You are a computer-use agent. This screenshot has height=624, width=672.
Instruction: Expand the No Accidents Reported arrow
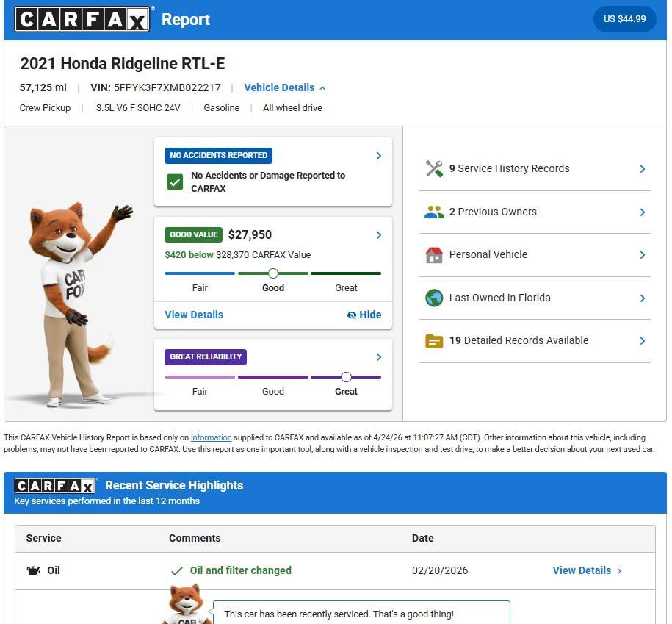point(378,156)
